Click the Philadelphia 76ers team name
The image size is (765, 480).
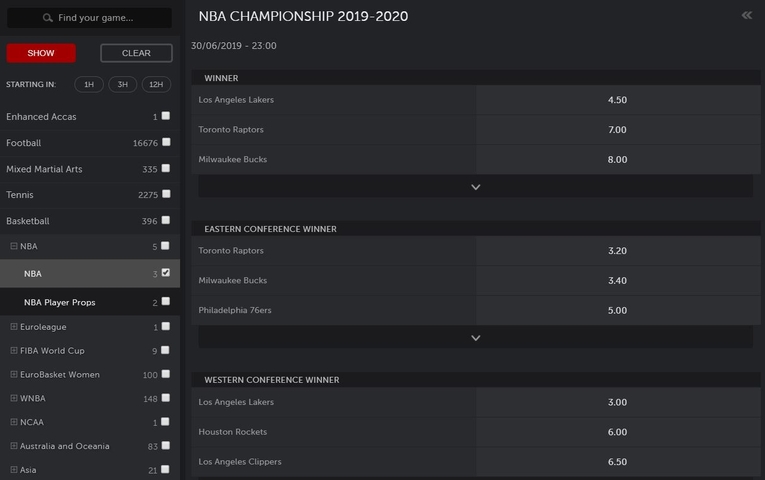[x=235, y=310]
